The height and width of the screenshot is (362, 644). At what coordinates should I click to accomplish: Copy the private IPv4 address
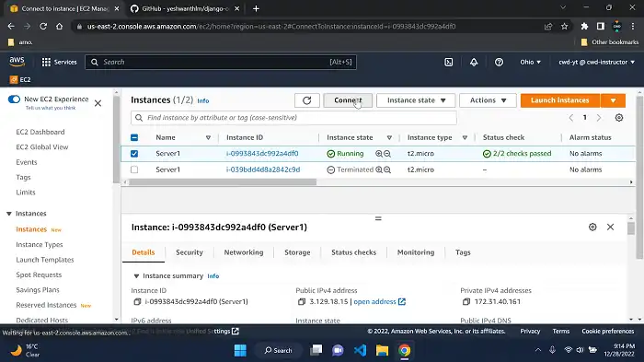pyautogui.click(x=466, y=301)
